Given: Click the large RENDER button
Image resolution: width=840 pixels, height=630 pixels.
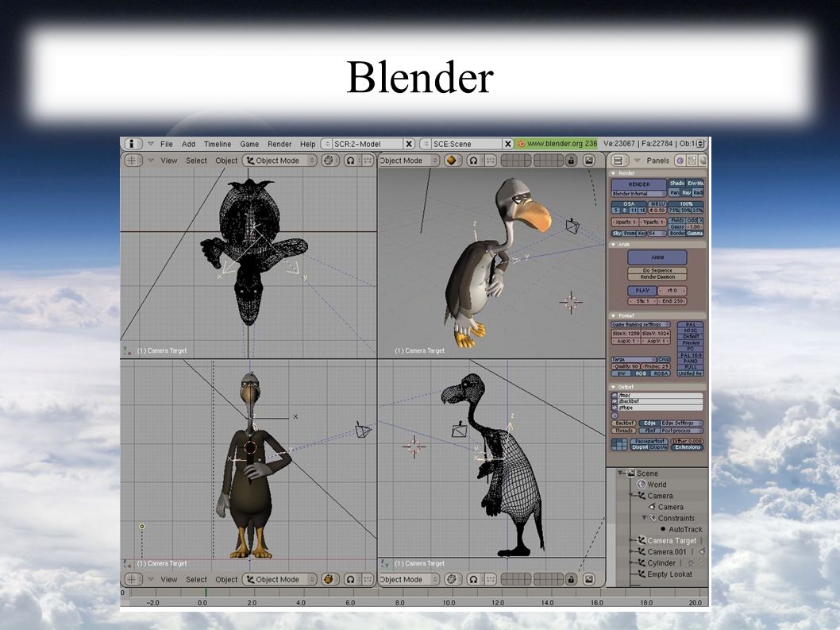Looking at the screenshot, I should pyautogui.click(x=638, y=184).
